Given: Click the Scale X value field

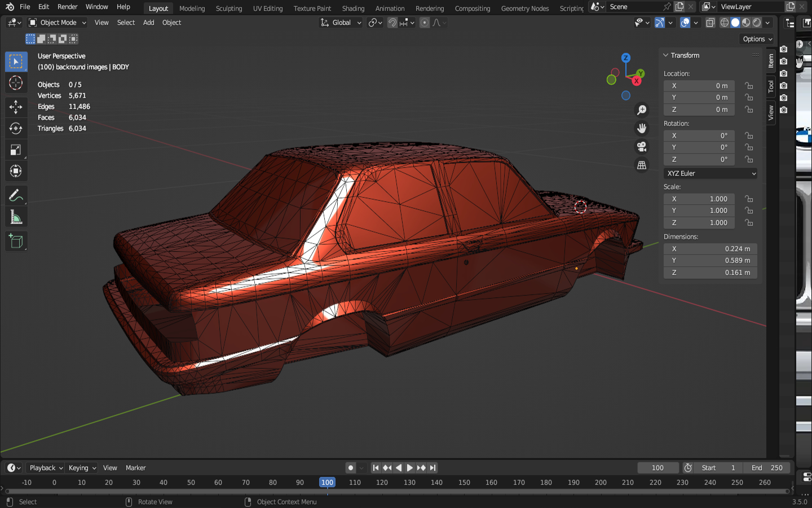Looking at the screenshot, I should pyautogui.click(x=699, y=199).
